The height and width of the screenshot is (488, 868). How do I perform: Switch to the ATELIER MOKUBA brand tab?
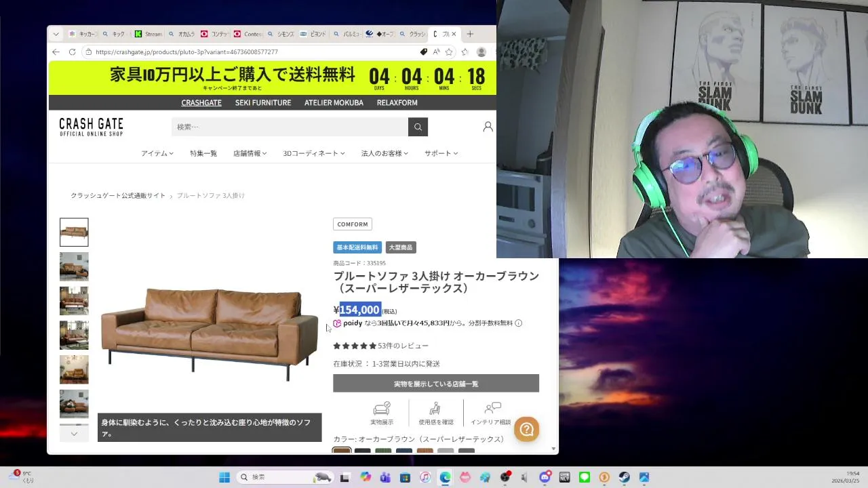click(334, 103)
